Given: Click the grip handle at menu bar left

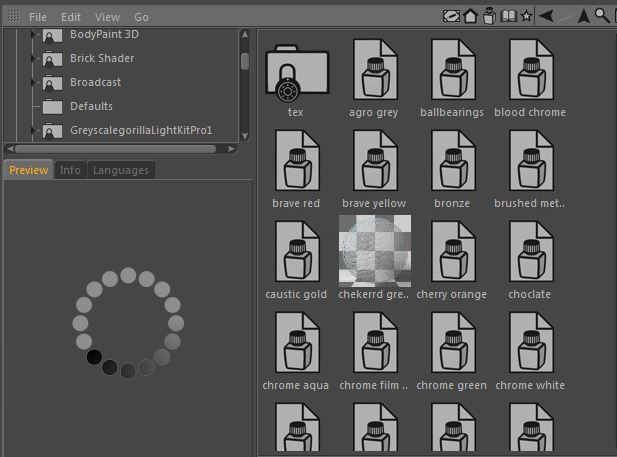Looking at the screenshot, I should tap(14, 17).
